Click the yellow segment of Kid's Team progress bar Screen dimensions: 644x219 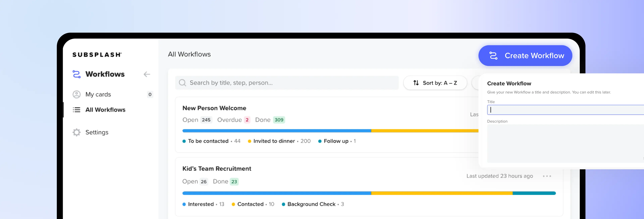(x=442, y=193)
